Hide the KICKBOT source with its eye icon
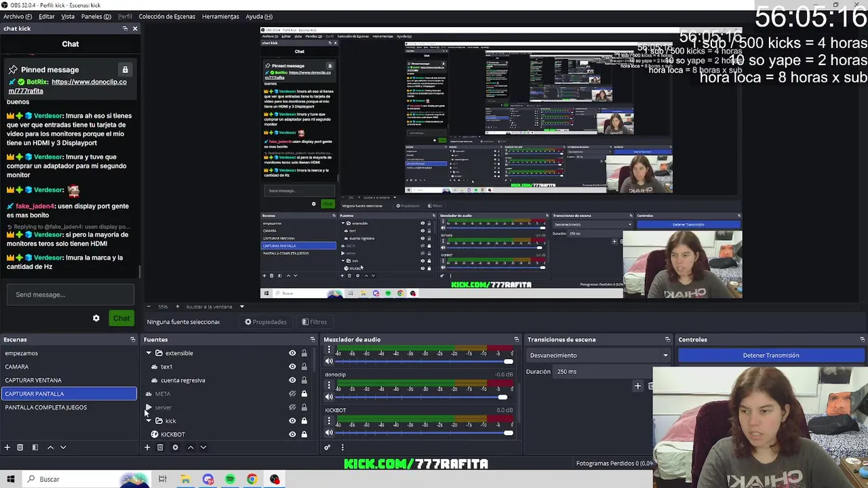 point(292,434)
